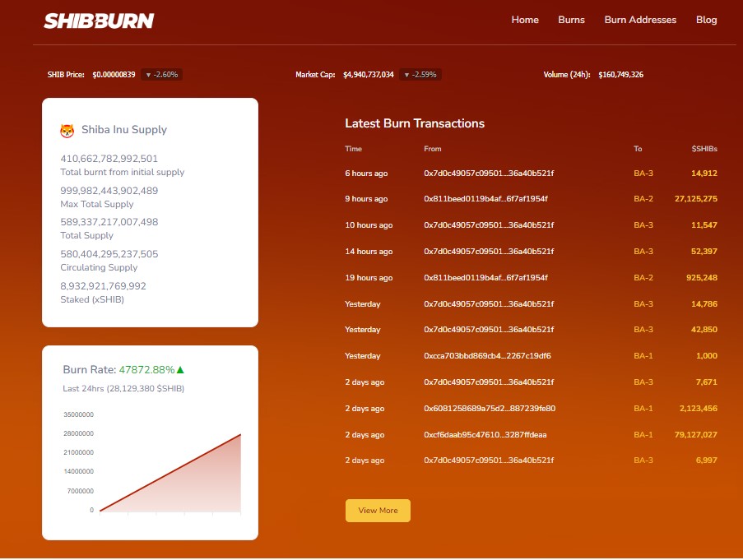The height and width of the screenshot is (560, 743).
Task: Click the SHIBBURN logo
Action: (99, 21)
